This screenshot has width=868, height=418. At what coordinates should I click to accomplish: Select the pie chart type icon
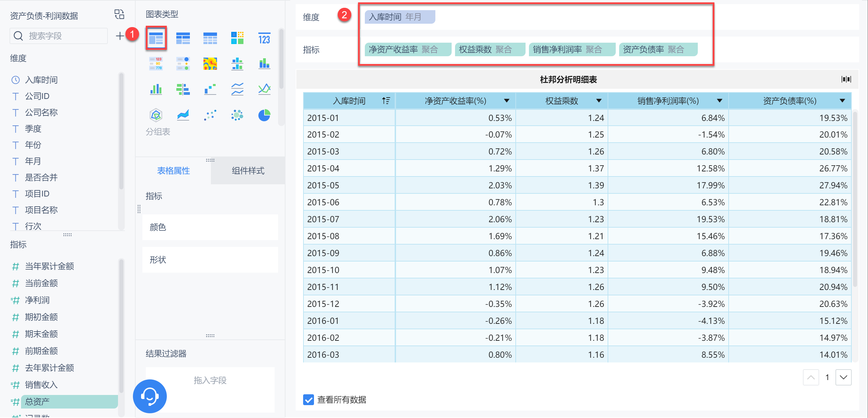[264, 116]
